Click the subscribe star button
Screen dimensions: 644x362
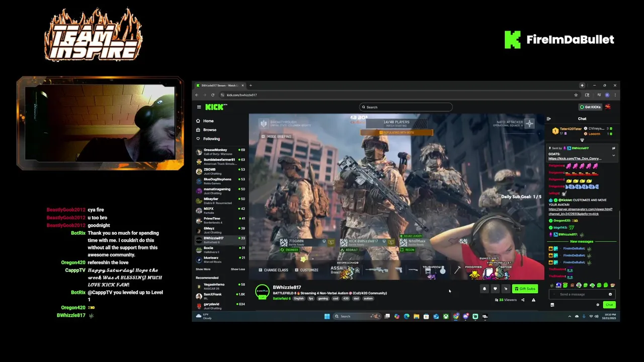[506, 289]
